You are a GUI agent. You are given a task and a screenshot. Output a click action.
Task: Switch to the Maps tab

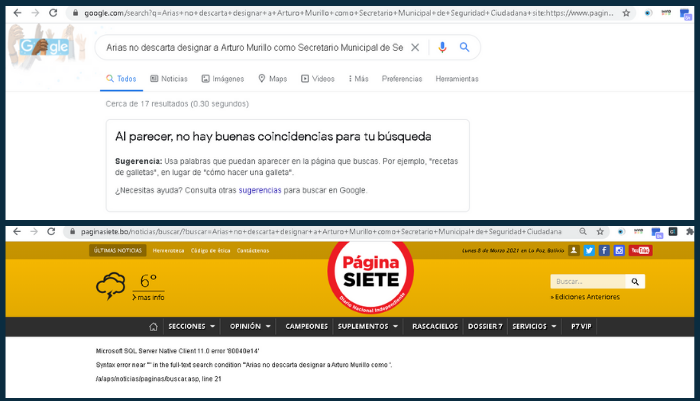point(273,79)
